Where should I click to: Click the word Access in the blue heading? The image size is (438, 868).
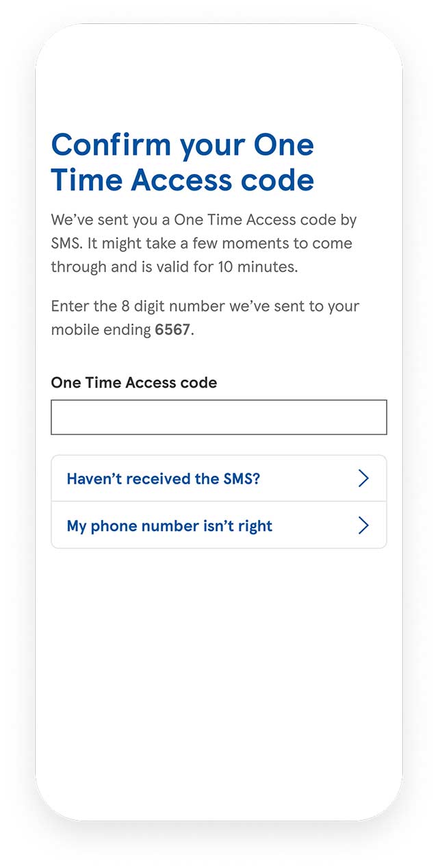pyautogui.click(x=182, y=180)
